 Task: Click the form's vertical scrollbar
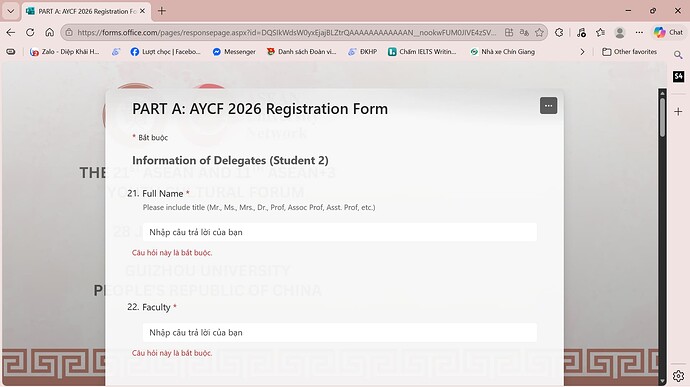pyautogui.click(x=662, y=236)
